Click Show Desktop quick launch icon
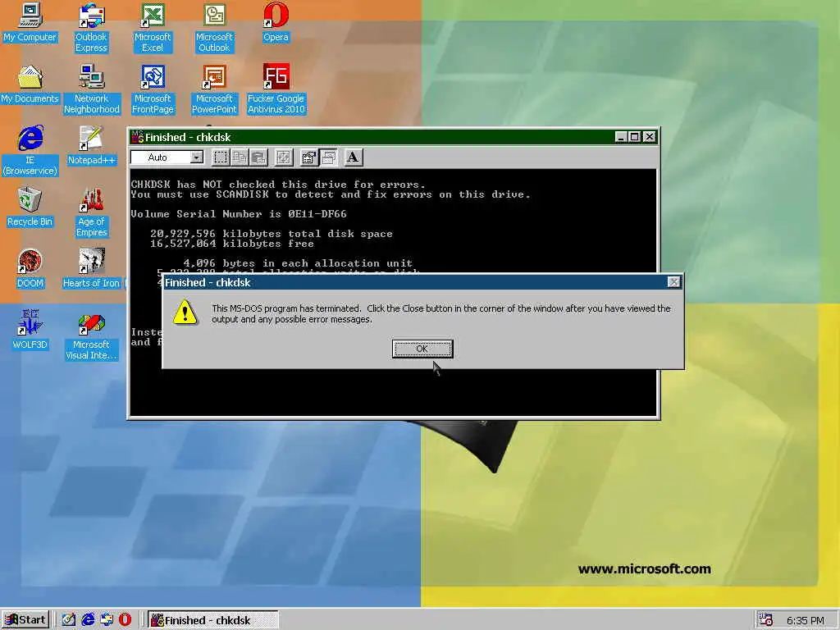The width and height of the screenshot is (840, 630). [69, 620]
